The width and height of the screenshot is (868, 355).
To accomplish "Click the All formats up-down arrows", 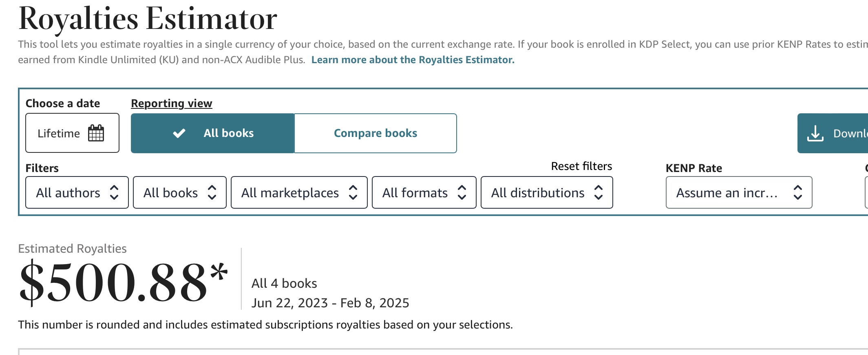I will [462, 192].
